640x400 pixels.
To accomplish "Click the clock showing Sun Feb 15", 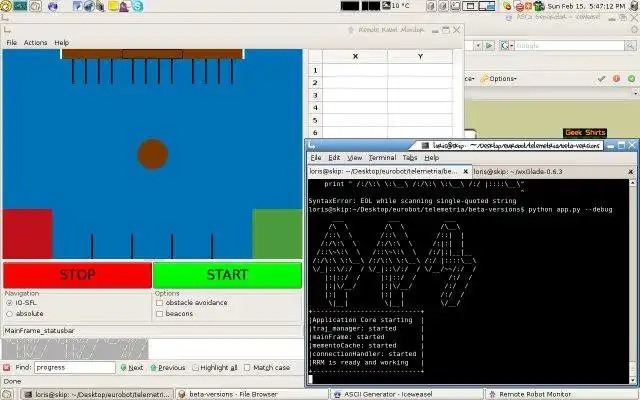I will (x=586, y=6).
